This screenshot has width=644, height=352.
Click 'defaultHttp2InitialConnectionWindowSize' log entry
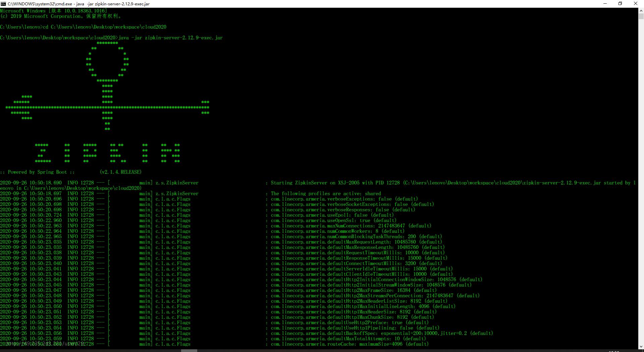click(x=377, y=279)
